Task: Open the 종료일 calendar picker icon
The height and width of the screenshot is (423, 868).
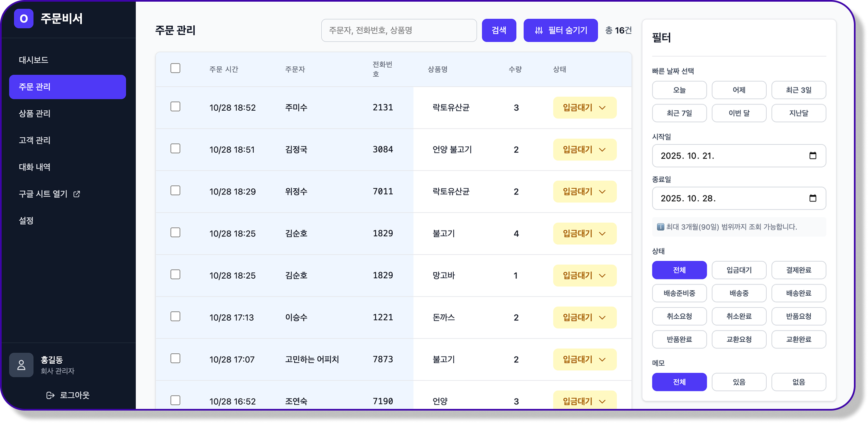Action: pos(812,198)
